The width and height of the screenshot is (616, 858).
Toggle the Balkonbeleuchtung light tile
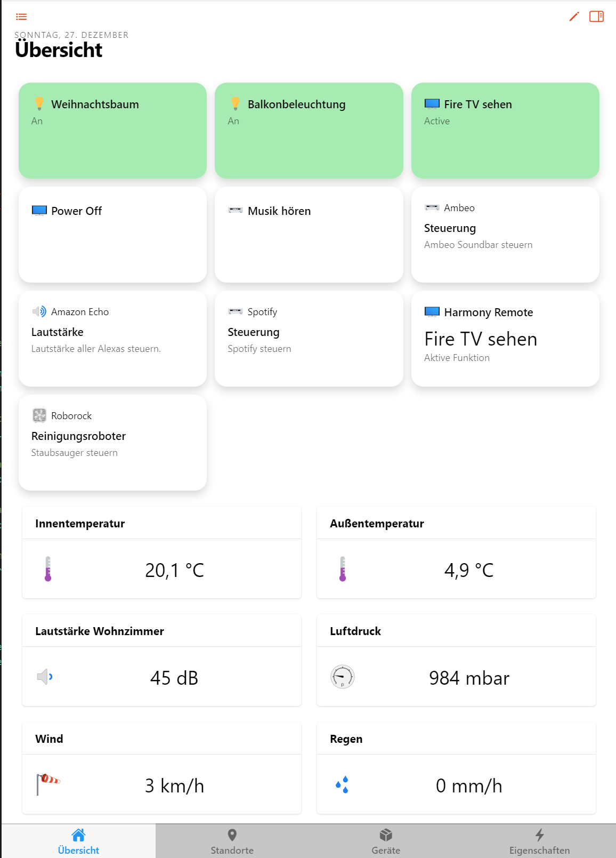309,131
